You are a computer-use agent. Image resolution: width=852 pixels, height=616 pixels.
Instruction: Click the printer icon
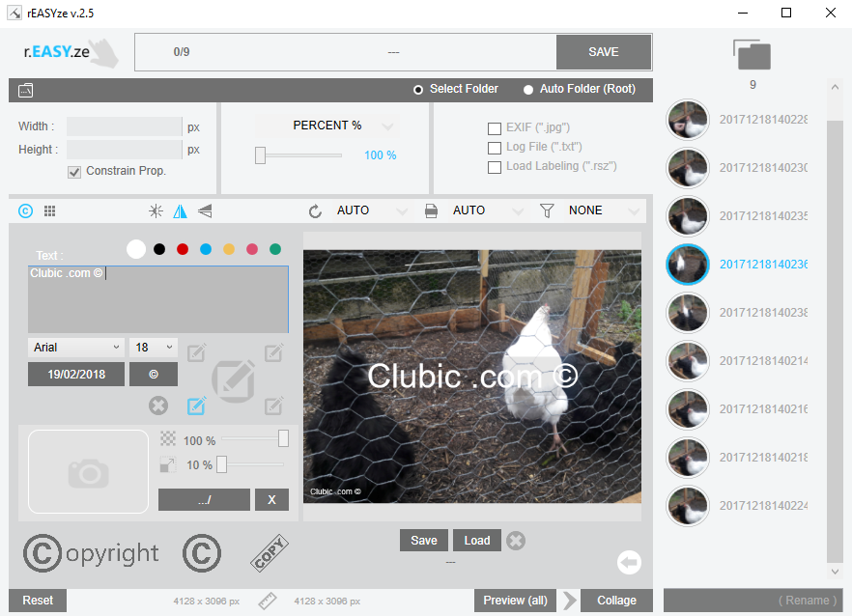click(431, 210)
